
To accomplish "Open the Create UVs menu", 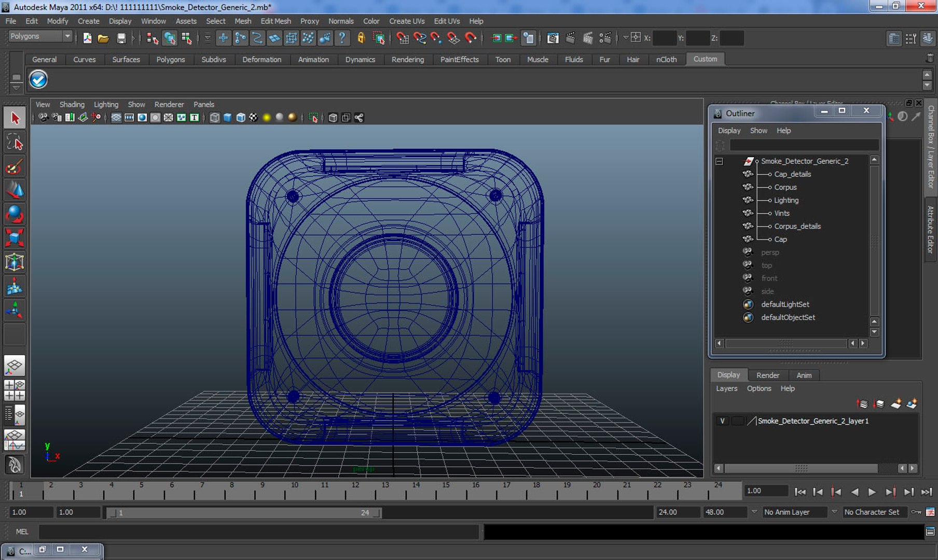I will coord(407,21).
